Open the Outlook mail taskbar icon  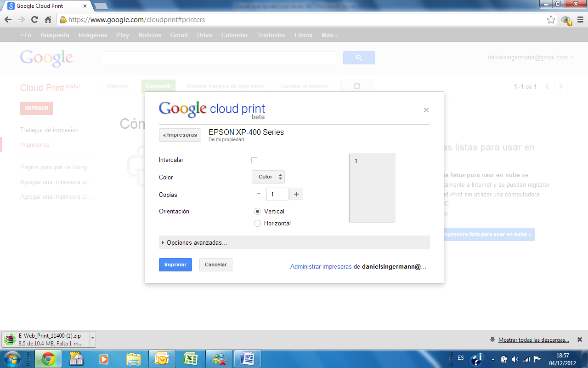point(162,359)
